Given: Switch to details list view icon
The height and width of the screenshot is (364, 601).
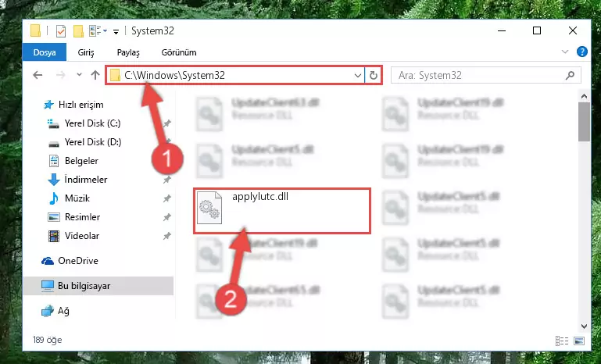Looking at the screenshot, I should [x=561, y=341].
